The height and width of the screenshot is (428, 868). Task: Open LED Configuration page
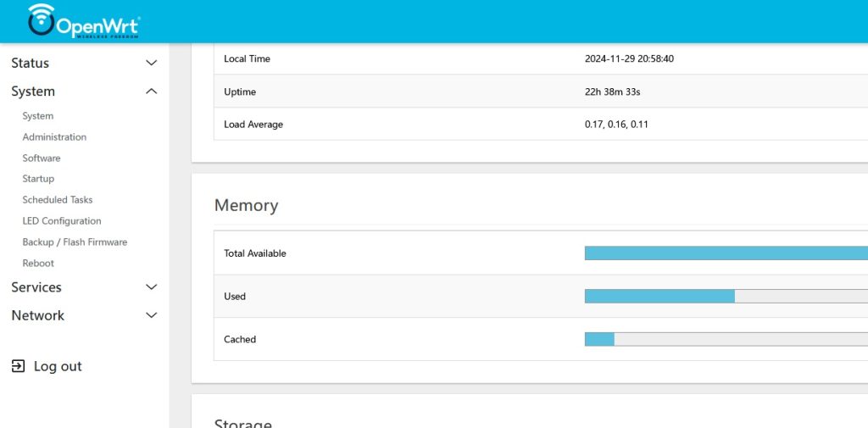point(62,221)
